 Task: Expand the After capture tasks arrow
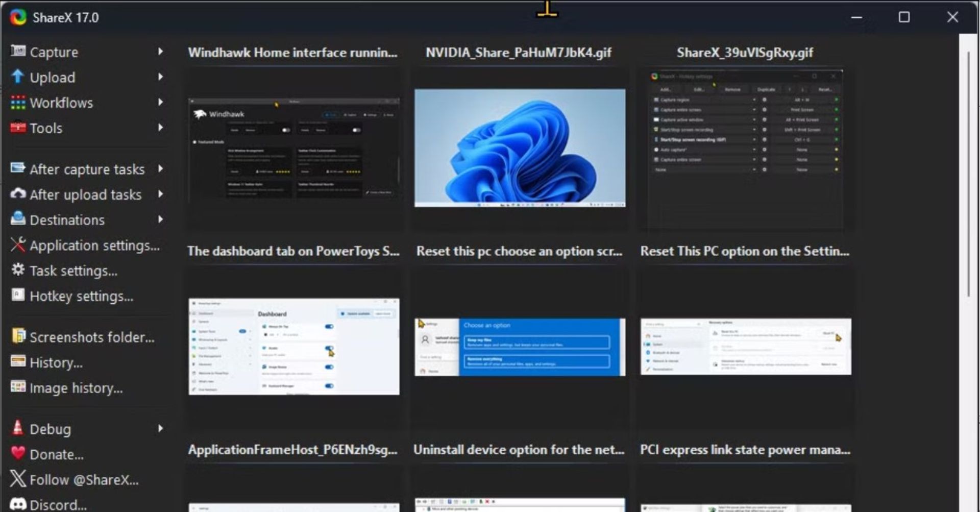[160, 168]
